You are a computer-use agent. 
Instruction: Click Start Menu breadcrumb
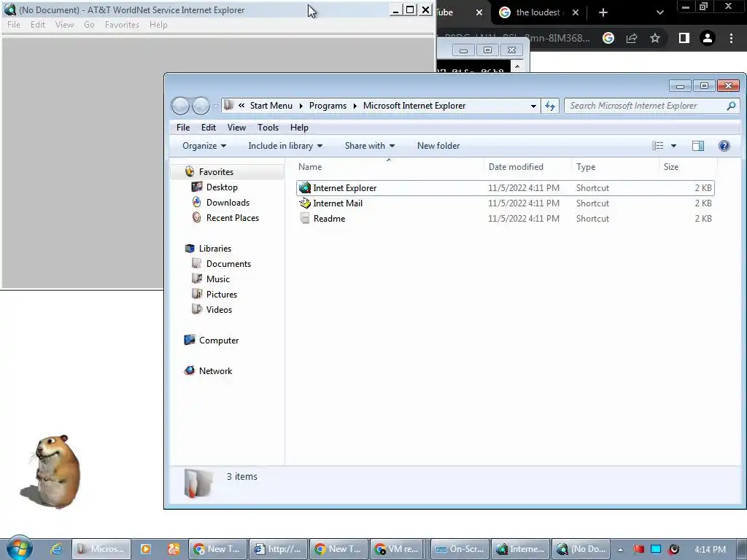tap(271, 106)
